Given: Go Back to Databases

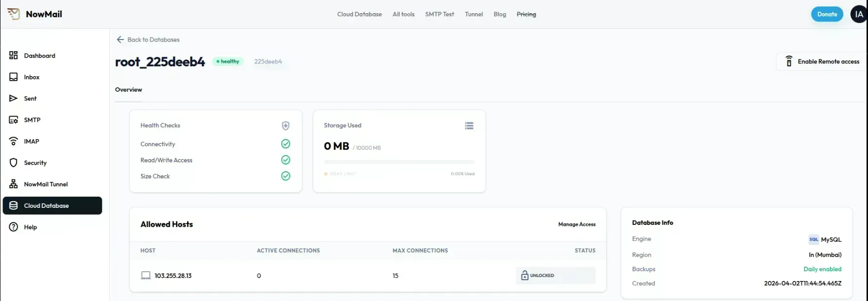Looking at the screenshot, I should 148,40.
